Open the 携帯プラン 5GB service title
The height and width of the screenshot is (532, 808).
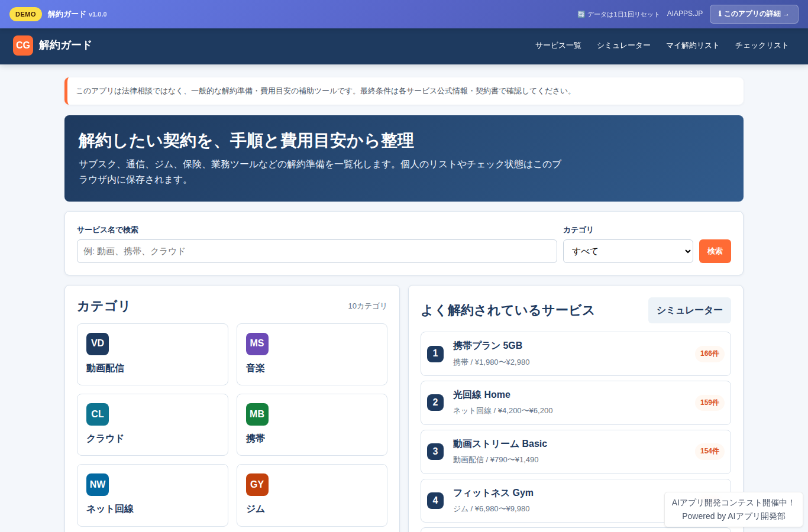click(487, 346)
